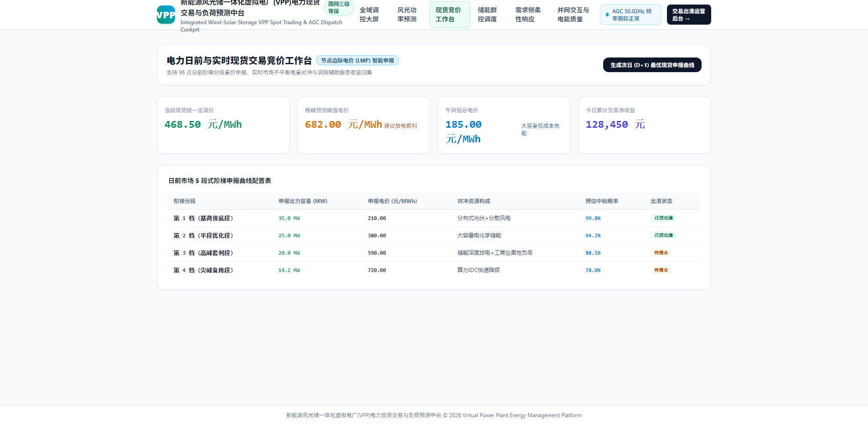Select the 682.00 元/MWh peak price
The image size is (868, 424).
click(x=343, y=124)
